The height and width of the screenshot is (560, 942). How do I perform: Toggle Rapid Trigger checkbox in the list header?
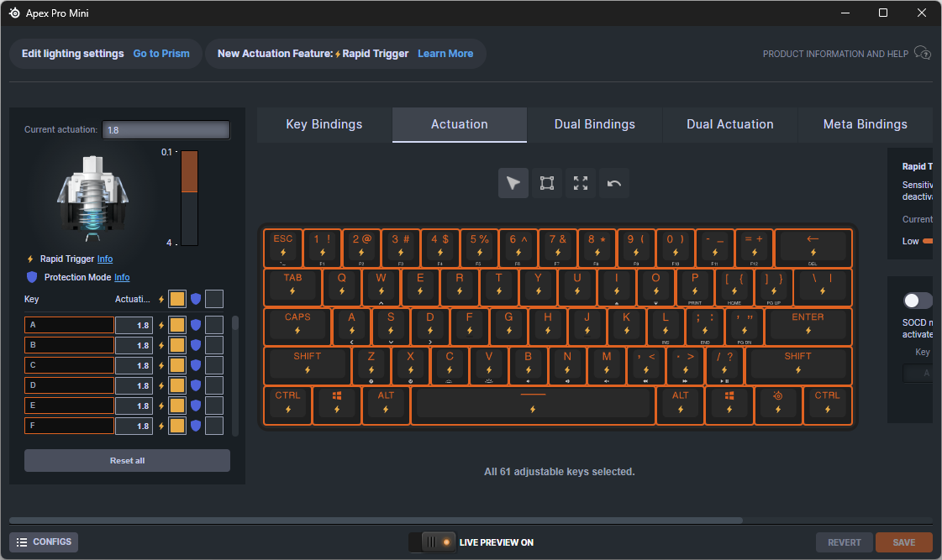(177, 299)
